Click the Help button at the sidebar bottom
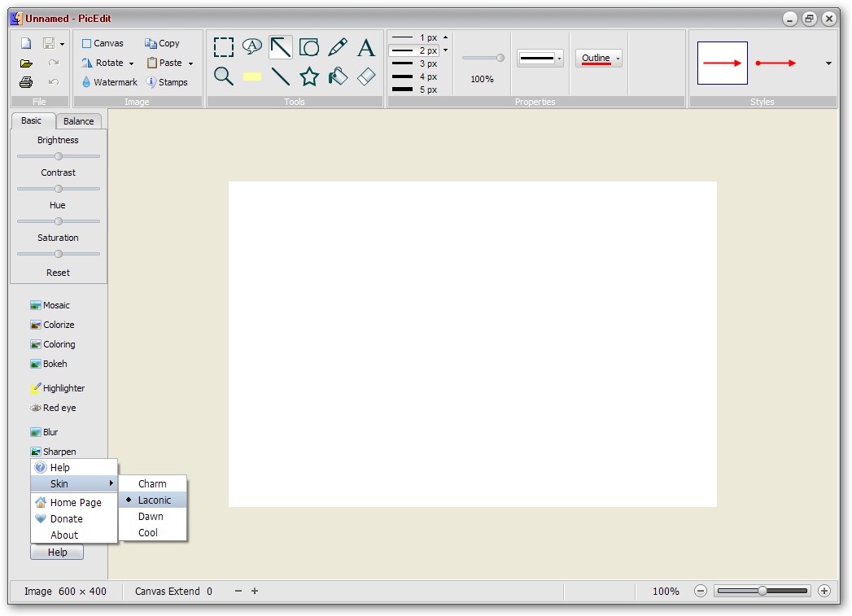The image size is (852, 616). click(57, 553)
